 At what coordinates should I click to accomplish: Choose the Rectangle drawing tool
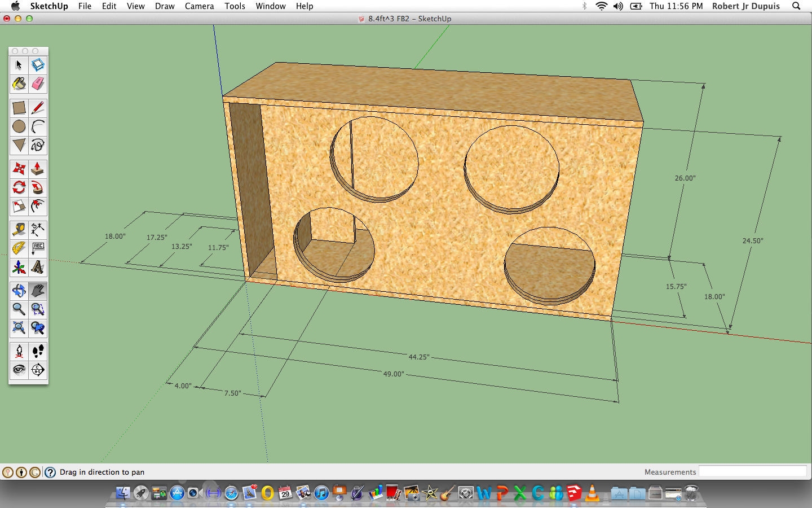click(x=19, y=108)
